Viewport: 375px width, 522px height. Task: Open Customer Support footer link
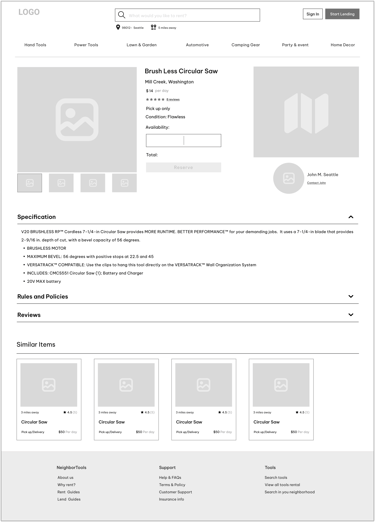[x=175, y=492]
